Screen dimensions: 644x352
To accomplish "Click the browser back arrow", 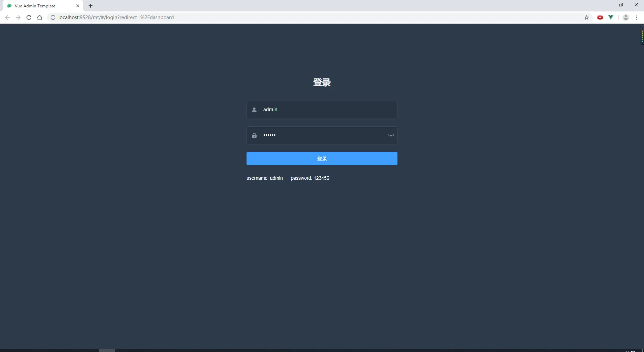I will (x=7, y=17).
